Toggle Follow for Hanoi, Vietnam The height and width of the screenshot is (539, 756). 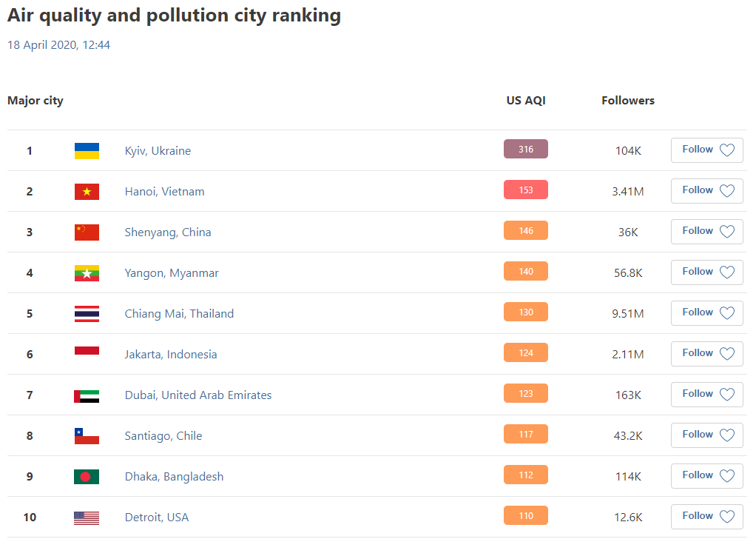point(706,191)
